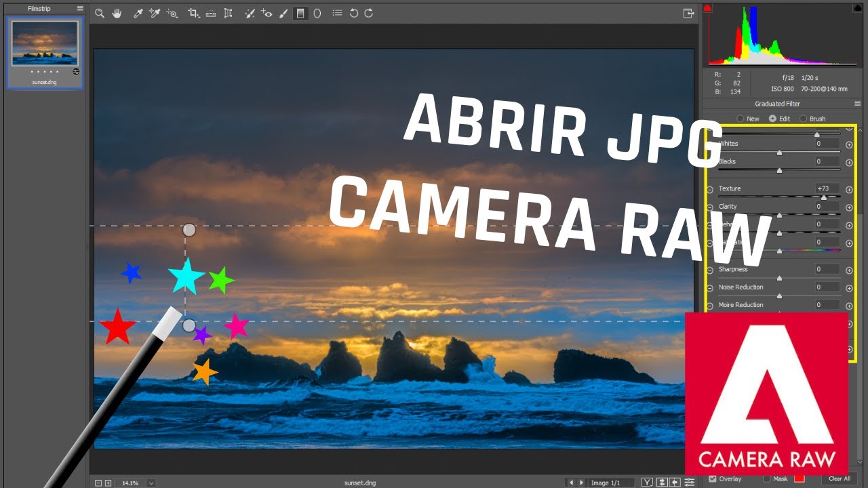Viewport: 868px width, 488px height.
Task: Zoom out with the minus button
Action: coord(98,483)
